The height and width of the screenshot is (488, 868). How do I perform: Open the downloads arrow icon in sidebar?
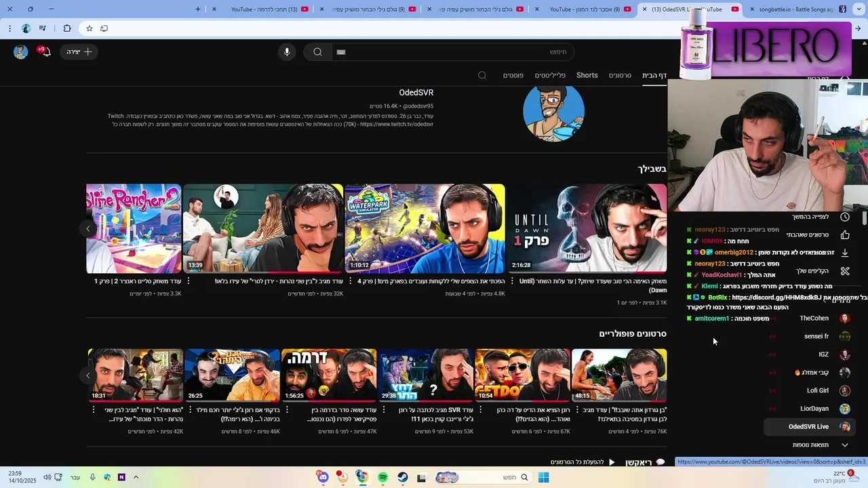tap(845, 253)
